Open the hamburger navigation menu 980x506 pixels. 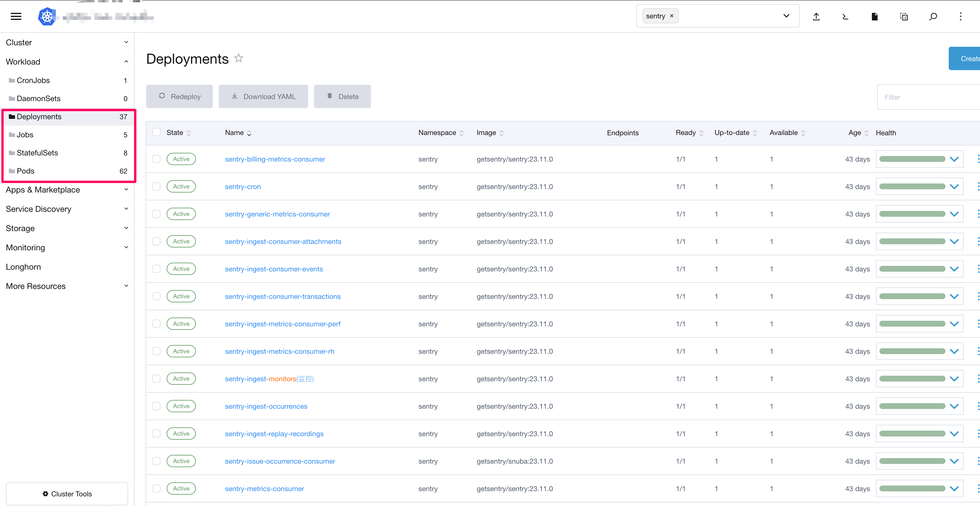16,16
